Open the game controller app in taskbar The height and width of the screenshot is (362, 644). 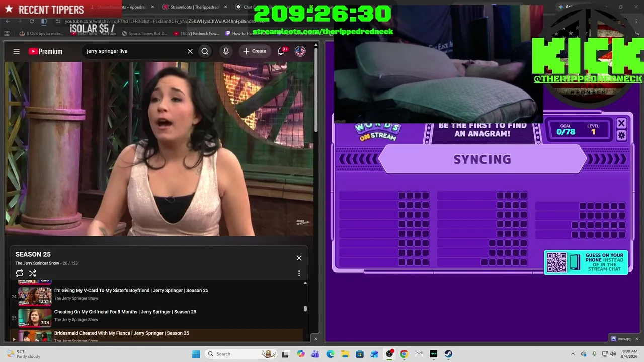point(419,354)
